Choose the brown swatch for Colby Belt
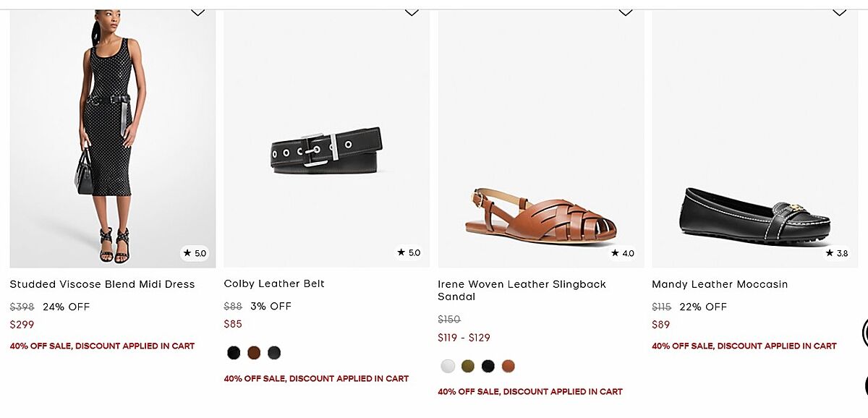 254,353
